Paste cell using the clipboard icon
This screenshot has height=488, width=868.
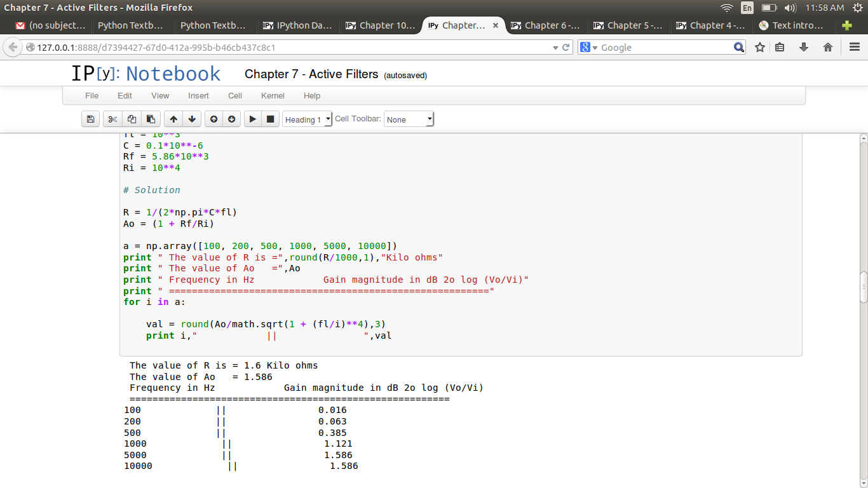[x=151, y=119]
